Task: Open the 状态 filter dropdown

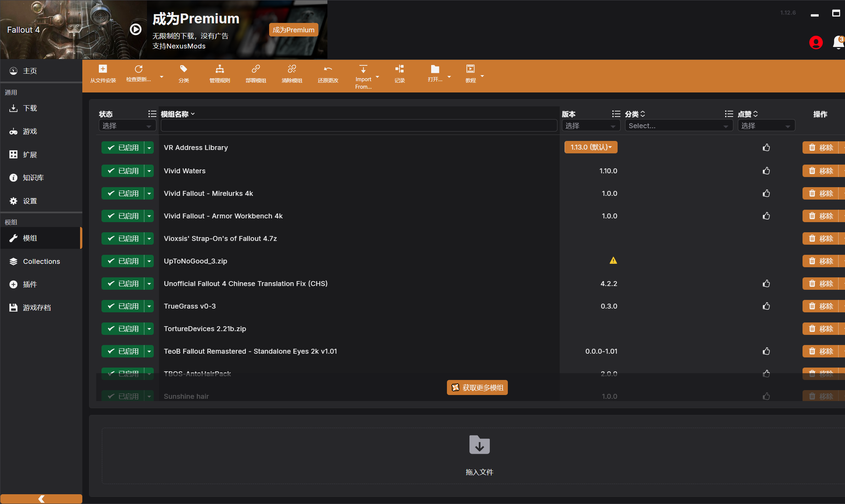Action: click(x=127, y=126)
